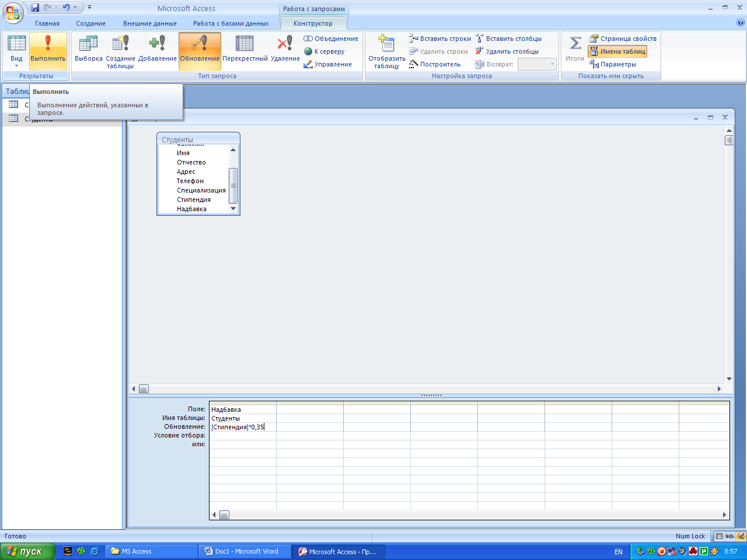
Task: Open Параметры query parameters
Action: (613, 64)
